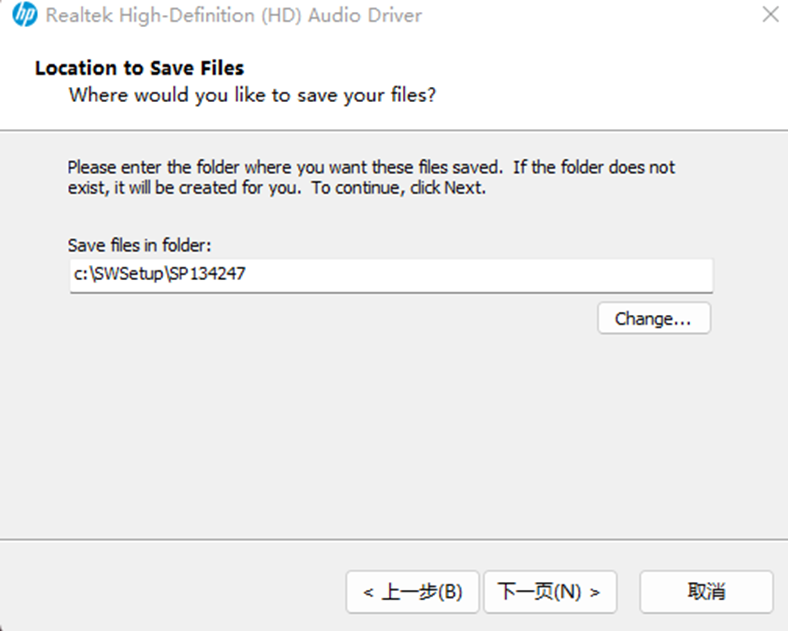Cancel setup with the 取消 button

click(x=706, y=591)
